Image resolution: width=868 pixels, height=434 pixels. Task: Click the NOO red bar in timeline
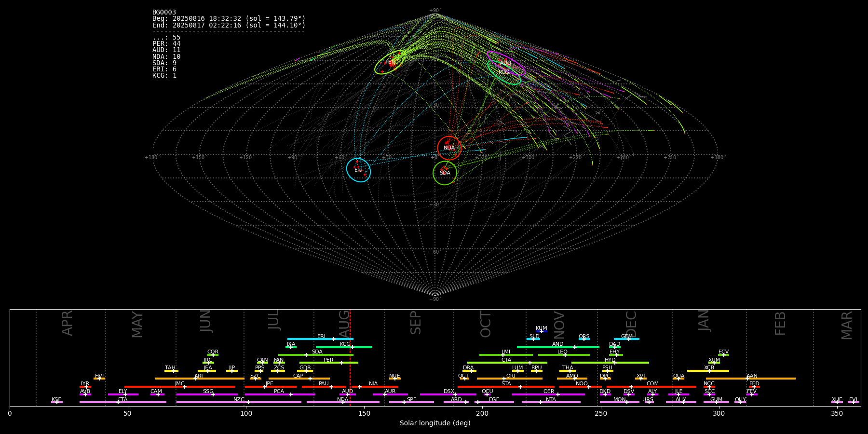click(x=581, y=387)
